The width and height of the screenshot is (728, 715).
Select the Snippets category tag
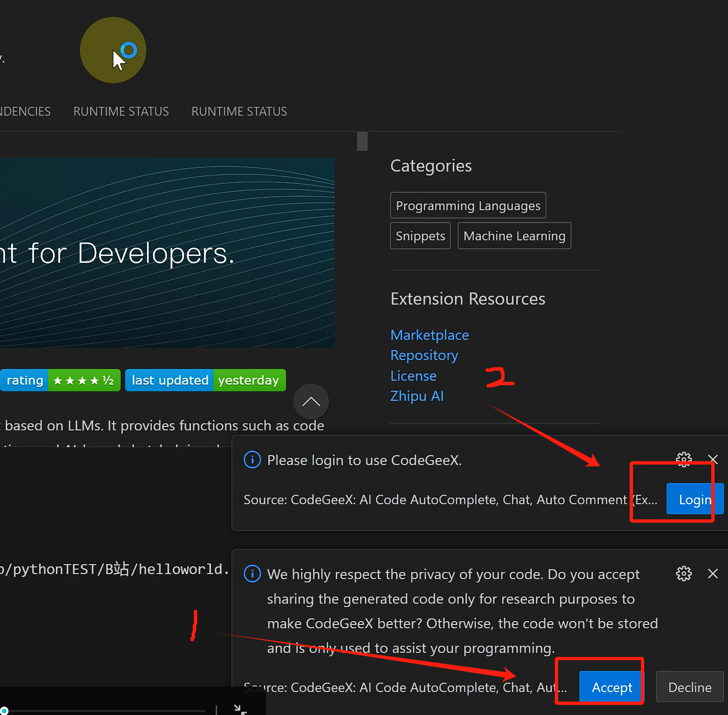(x=421, y=236)
